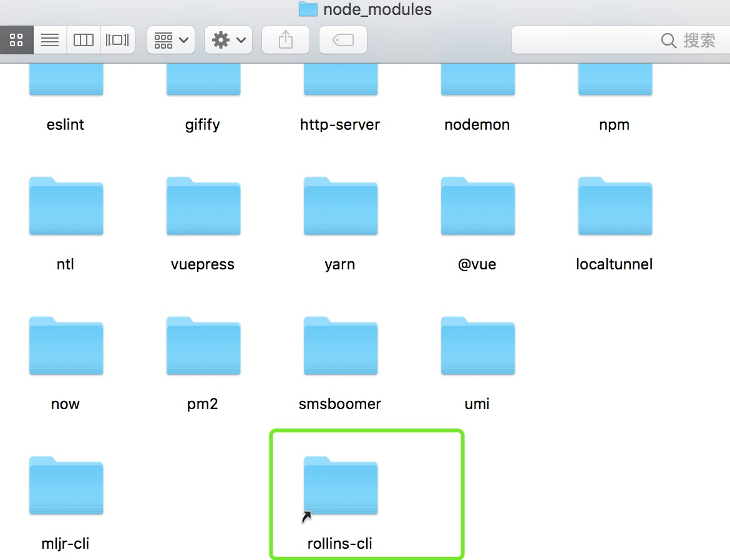Click the gifify folder name

pyautogui.click(x=203, y=125)
